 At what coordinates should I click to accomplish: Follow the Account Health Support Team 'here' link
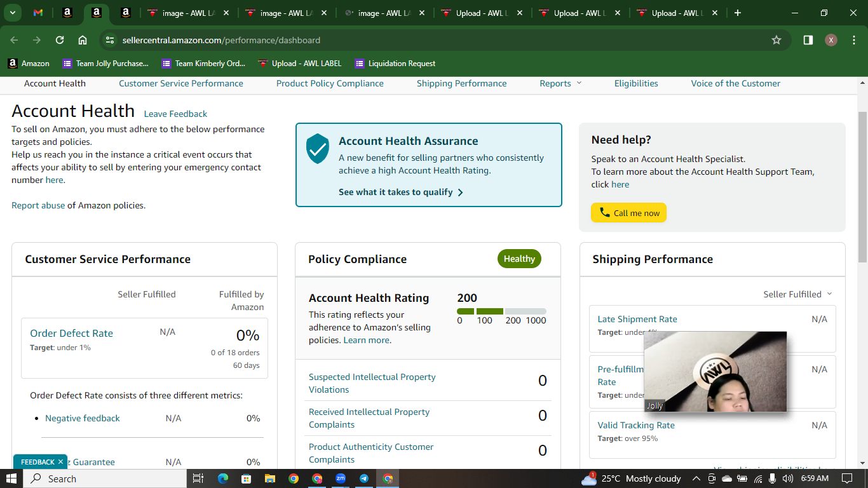click(x=620, y=184)
